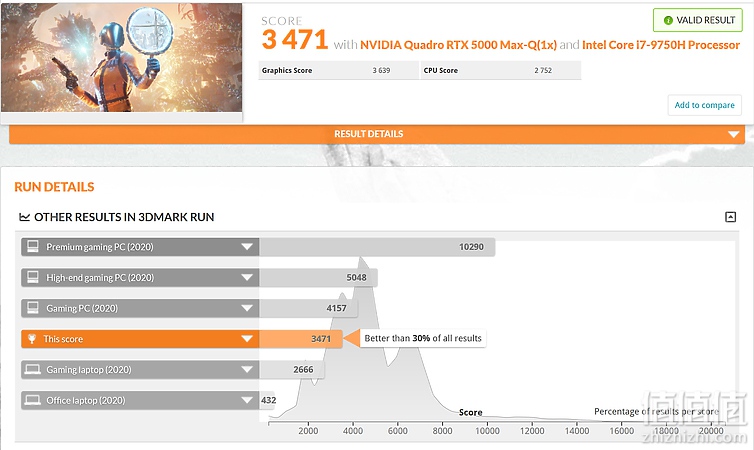Expand the Premium gaming PC (2020) dropdown arrow

tap(247, 247)
